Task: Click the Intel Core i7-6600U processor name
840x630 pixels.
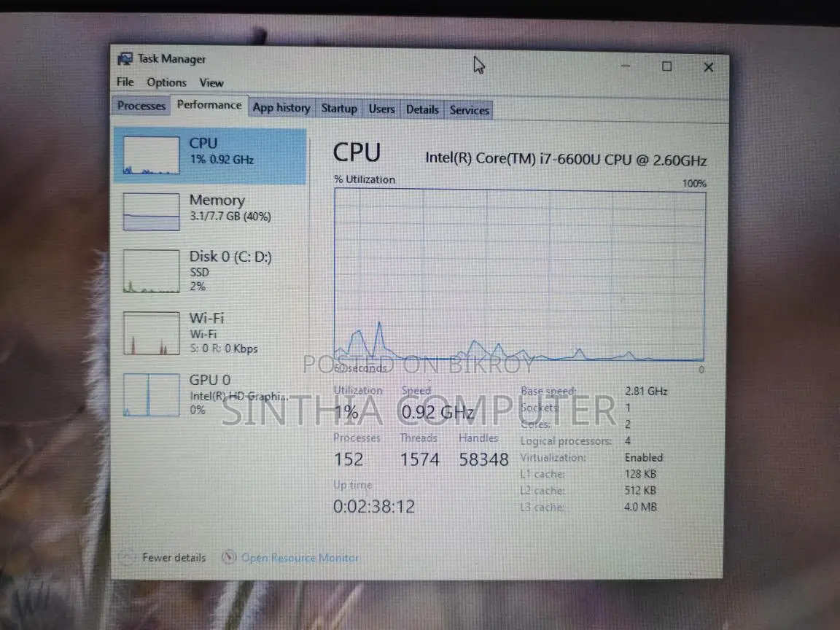Action: [x=566, y=159]
